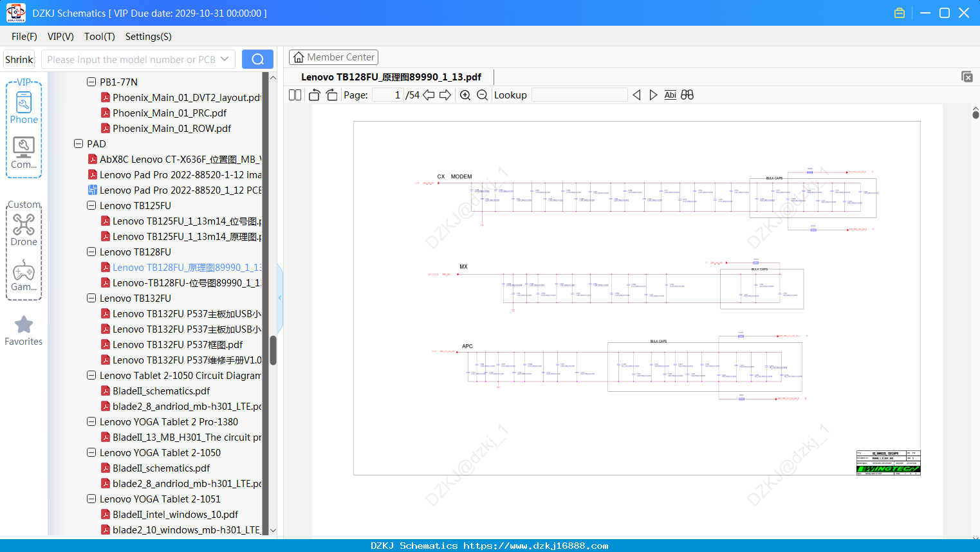
Task: Find previous lookup match
Action: 636,95
